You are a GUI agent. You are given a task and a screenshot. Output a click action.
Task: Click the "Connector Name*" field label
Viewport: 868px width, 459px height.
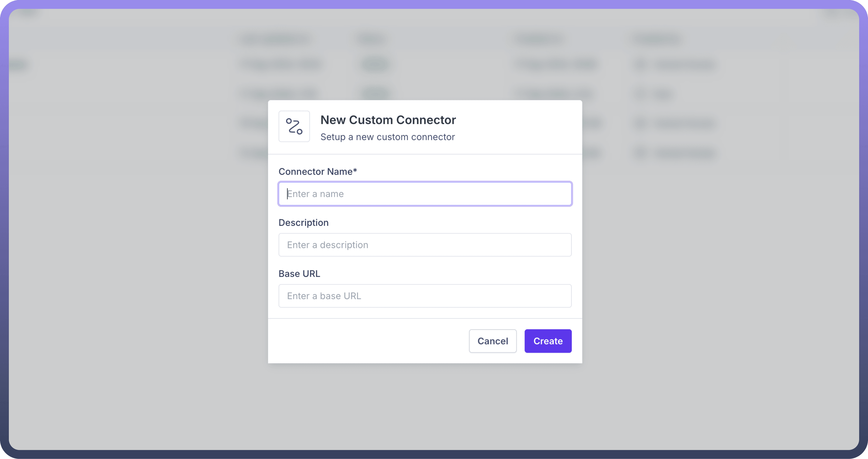(x=315, y=172)
